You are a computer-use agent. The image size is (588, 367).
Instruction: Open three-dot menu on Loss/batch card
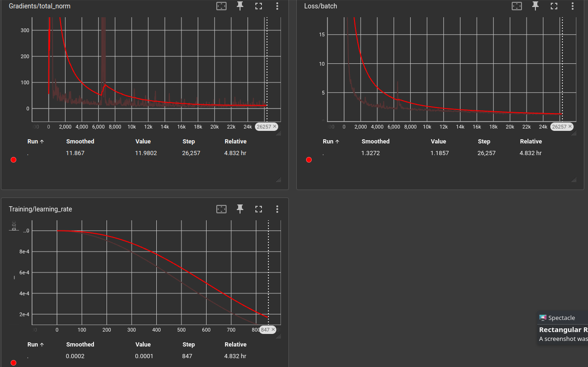coord(573,6)
